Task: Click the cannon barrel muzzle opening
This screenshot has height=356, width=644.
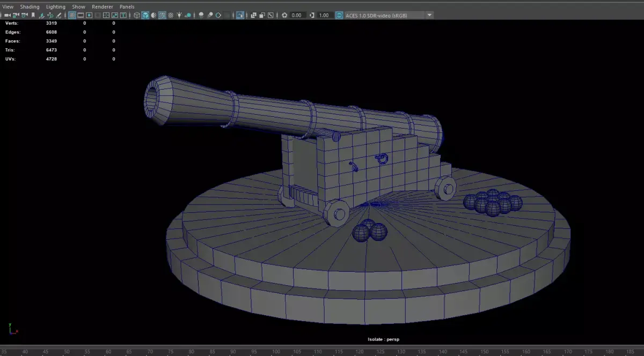Action: click(153, 99)
